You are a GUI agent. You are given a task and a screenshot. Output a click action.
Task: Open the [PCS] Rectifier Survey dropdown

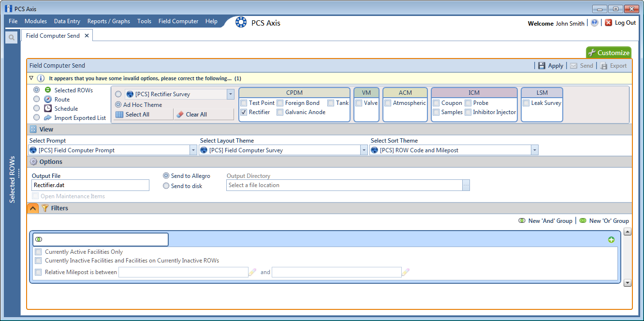click(231, 94)
